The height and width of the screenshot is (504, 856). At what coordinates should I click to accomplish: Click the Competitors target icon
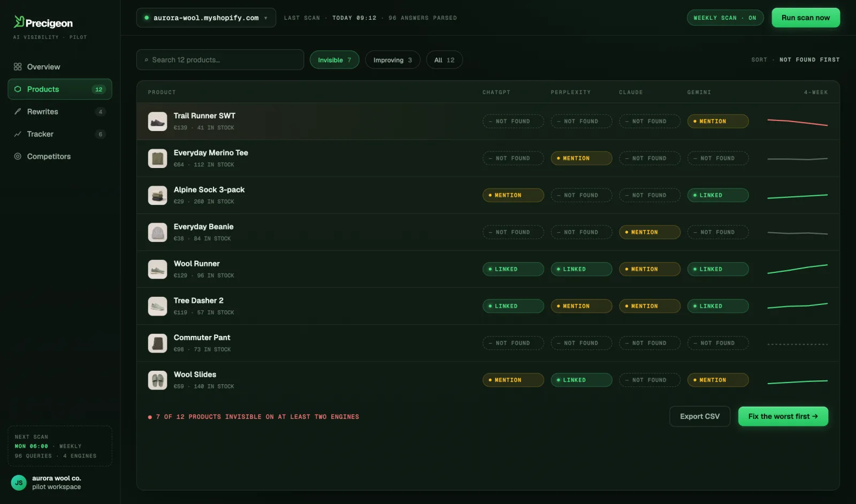(18, 157)
